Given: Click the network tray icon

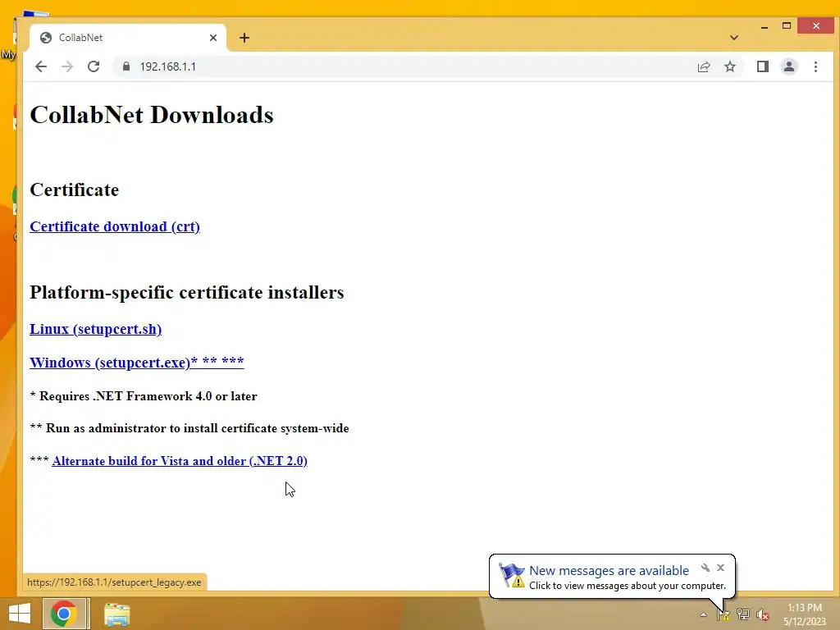Looking at the screenshot, I should click(x=743, y=614).
